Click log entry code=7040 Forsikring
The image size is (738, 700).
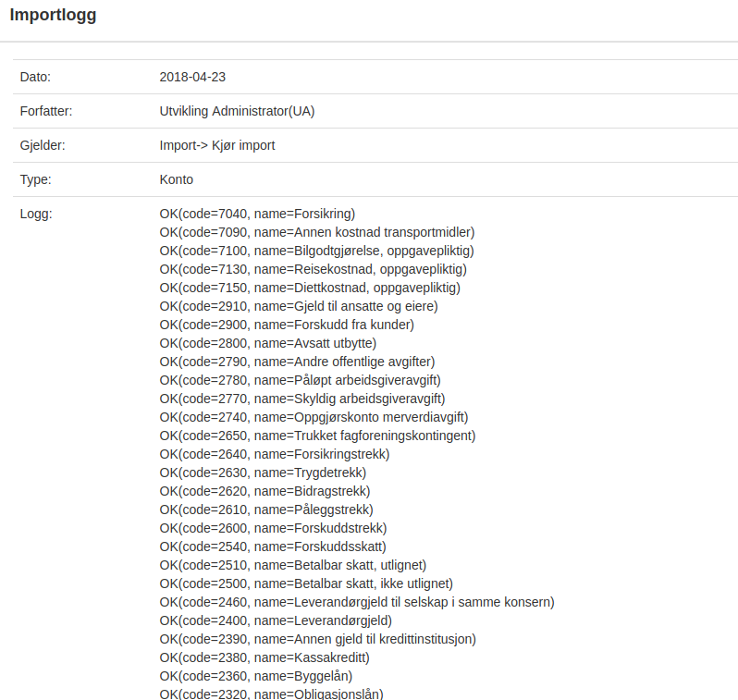pos(257,215)
